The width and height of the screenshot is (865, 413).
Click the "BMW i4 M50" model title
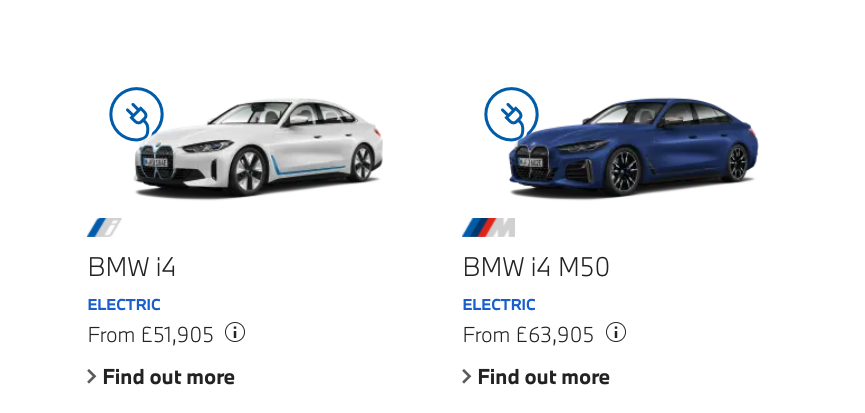(x=536, y=267)
